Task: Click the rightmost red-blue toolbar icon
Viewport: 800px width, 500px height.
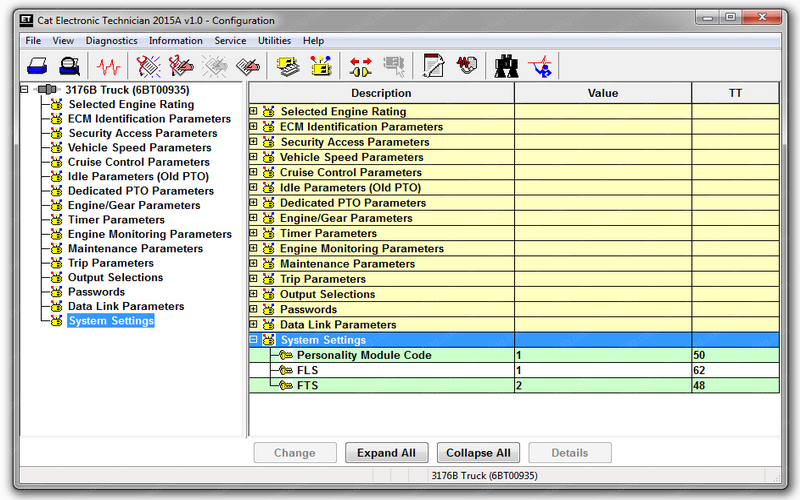Action: coord(540,66)
